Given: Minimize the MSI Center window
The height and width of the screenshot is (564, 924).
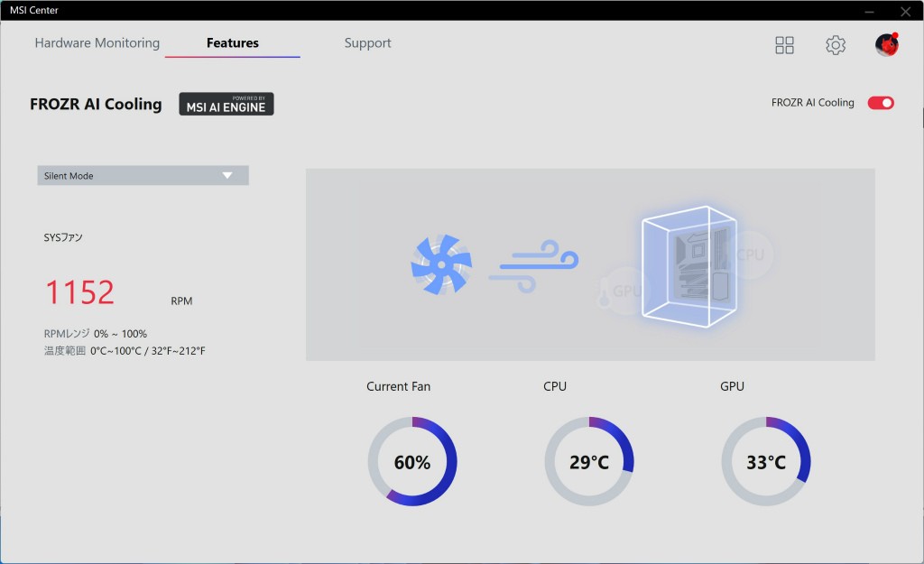Looking at the screenshot, I should tap(869, 11).
